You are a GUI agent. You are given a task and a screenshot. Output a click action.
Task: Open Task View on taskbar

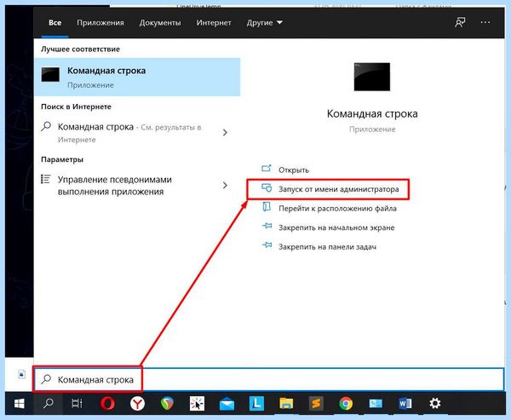pos(77,404)
